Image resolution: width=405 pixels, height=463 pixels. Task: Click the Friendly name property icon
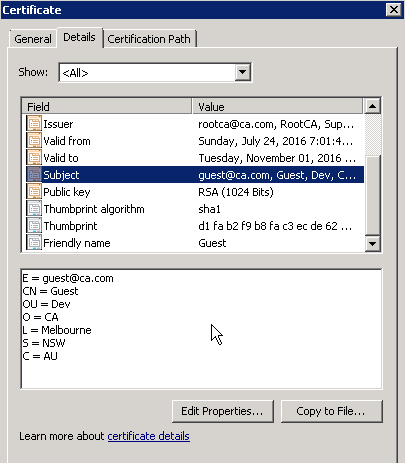point(34,243)
